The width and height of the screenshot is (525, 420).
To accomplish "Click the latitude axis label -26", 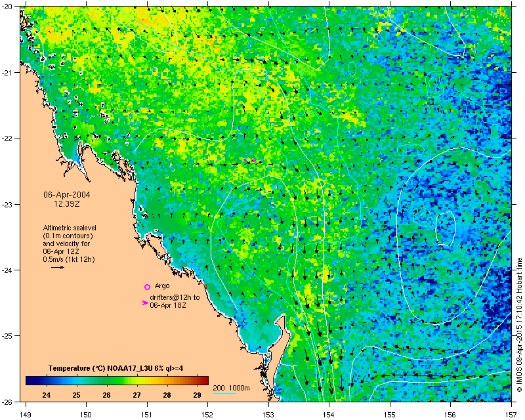I will [x=7, y=402].
